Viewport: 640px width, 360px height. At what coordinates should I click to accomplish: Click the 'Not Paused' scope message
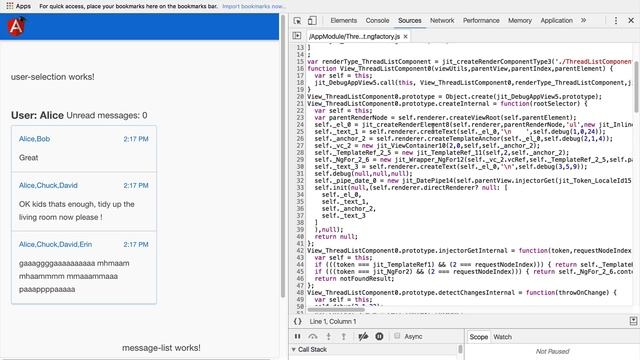(552, 351)
